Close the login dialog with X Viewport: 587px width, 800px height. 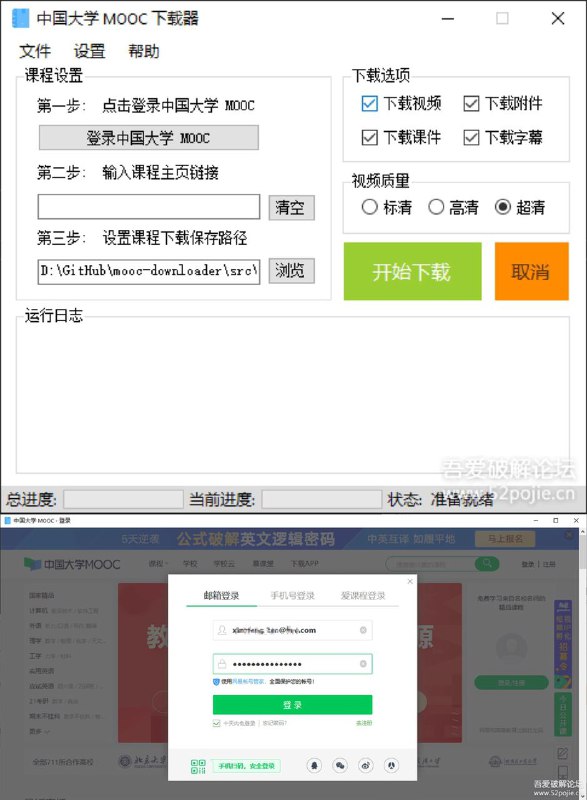(x=410, y=581)
